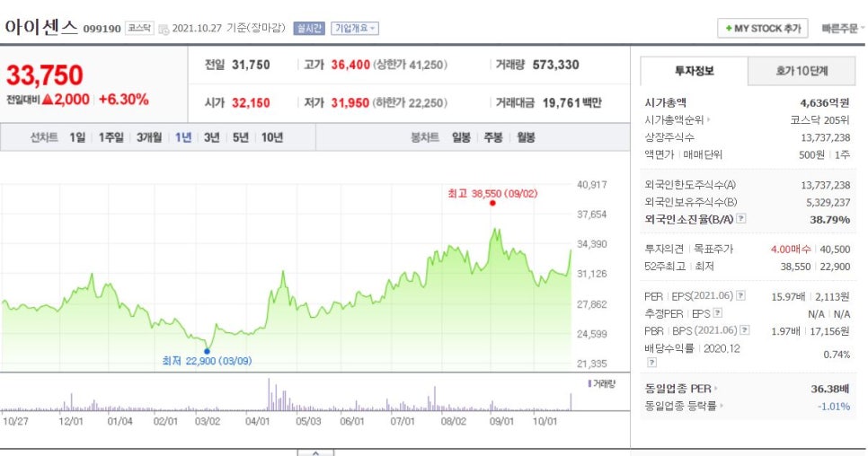Show the 주봉 weekly candle chart
The width and height of the screenshot is (868, 456).
(x=492, y=137)
